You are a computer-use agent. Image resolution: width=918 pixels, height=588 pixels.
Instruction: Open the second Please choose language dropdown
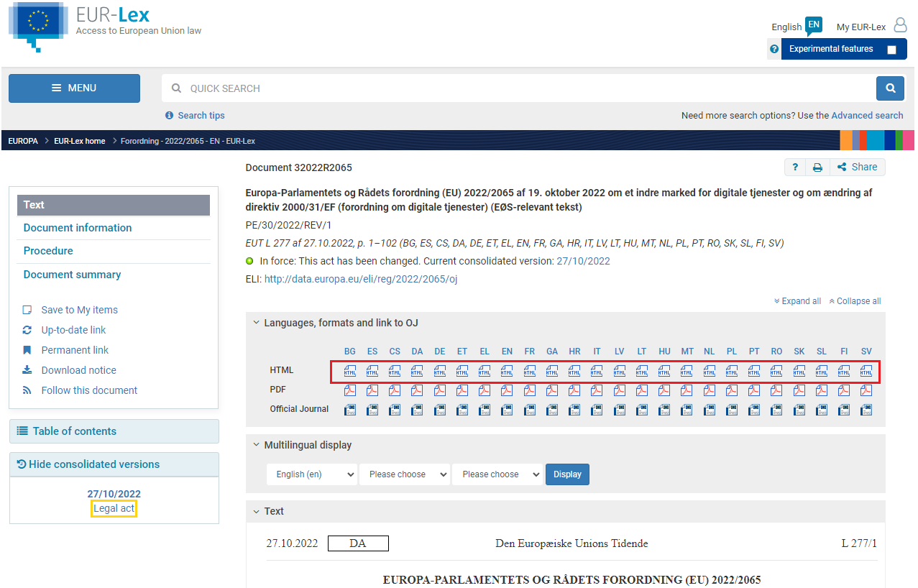coord(497,474)
